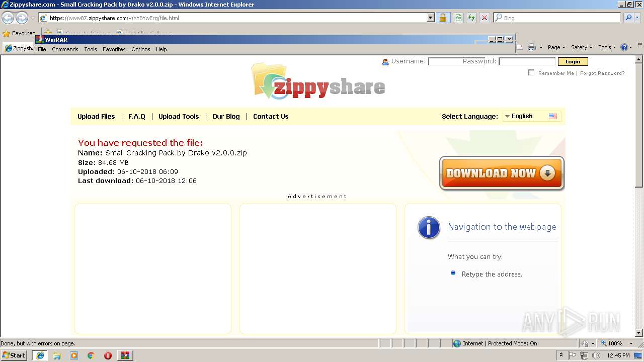Click the DOWNLOAD NOW button

[502, 173]
